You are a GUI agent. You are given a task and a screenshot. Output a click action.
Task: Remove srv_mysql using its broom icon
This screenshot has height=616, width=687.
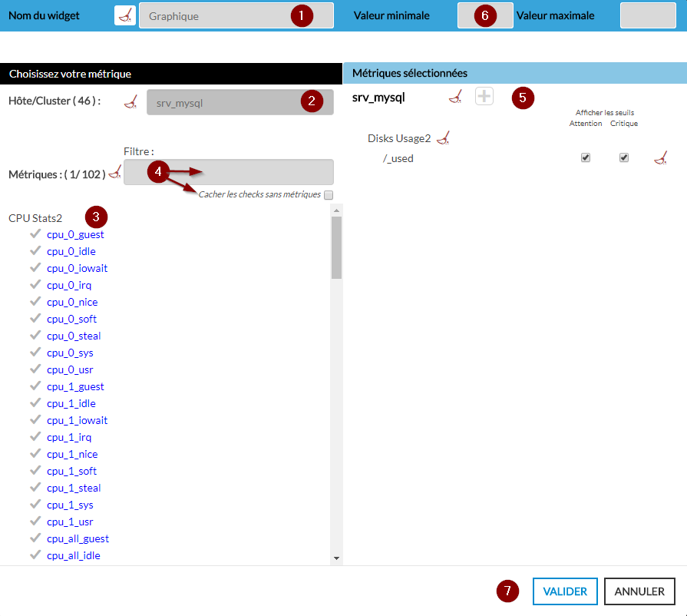pos(456,97)
